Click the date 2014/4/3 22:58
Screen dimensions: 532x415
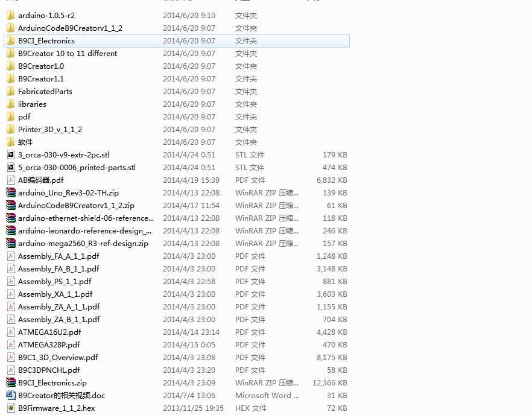pos(189,281)
